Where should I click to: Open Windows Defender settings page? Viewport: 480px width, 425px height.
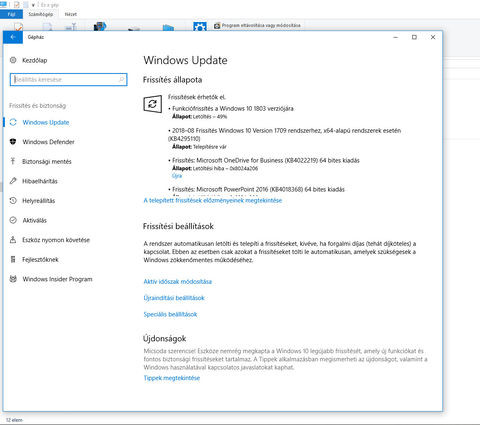pos(49,142)
